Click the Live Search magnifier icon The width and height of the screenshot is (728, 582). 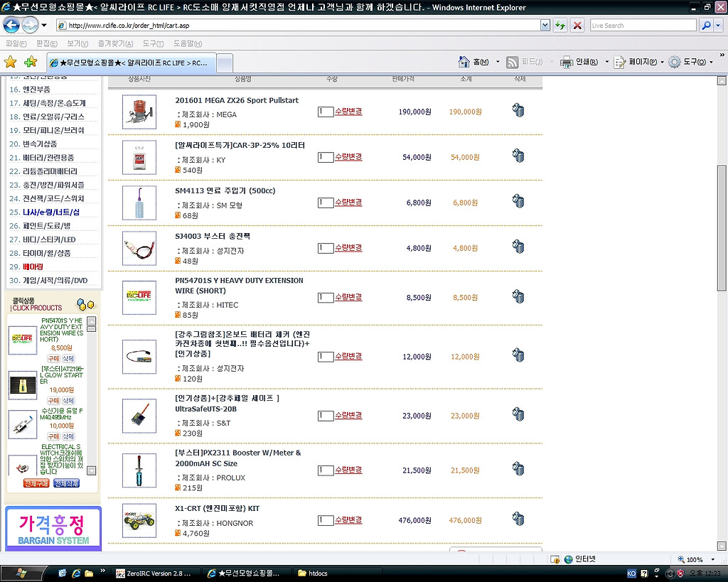[706, 26]
